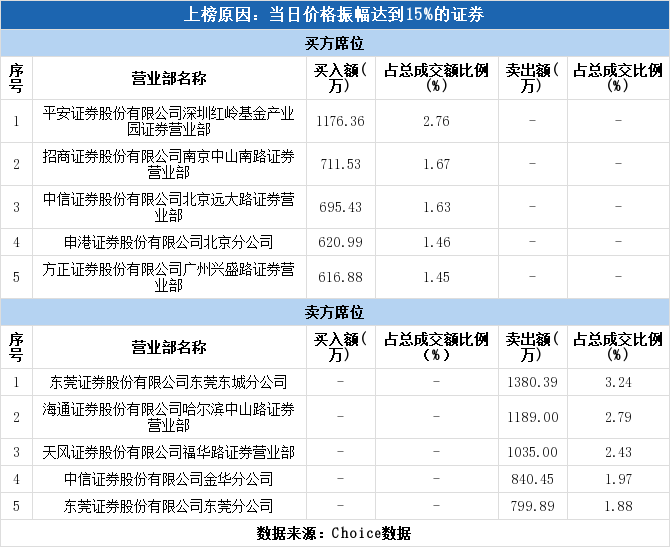Click the 数据来源：Choice数据 footer
The width and height of the screenshot is (670, 547).
click(x=334, y=533)
